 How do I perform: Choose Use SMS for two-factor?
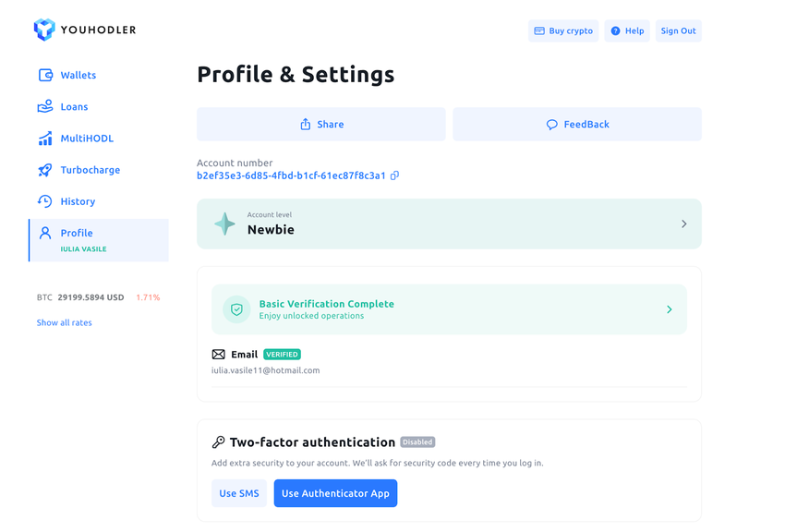pyautogui.click(x=239, y=493)
